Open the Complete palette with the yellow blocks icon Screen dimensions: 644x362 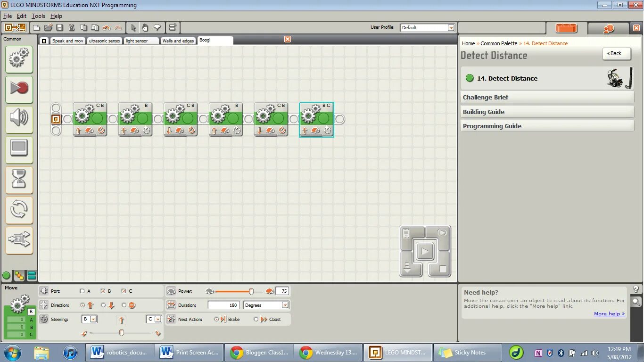coord(19,276)
